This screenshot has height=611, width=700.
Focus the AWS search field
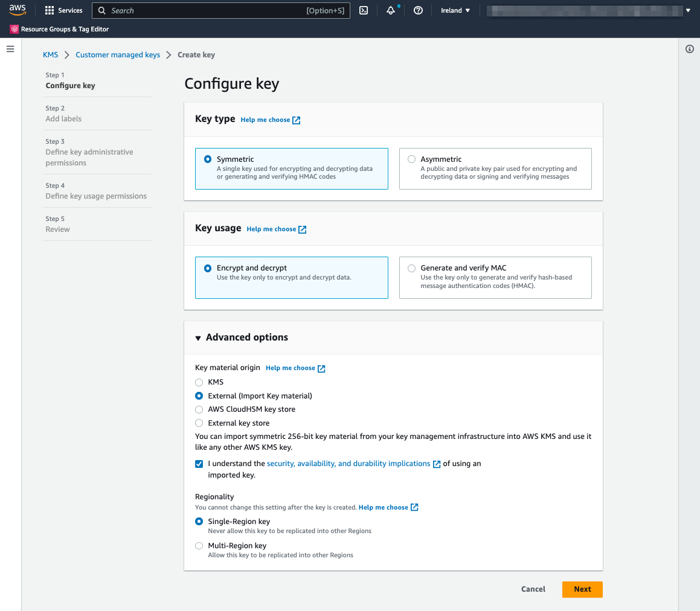(221, 10)
